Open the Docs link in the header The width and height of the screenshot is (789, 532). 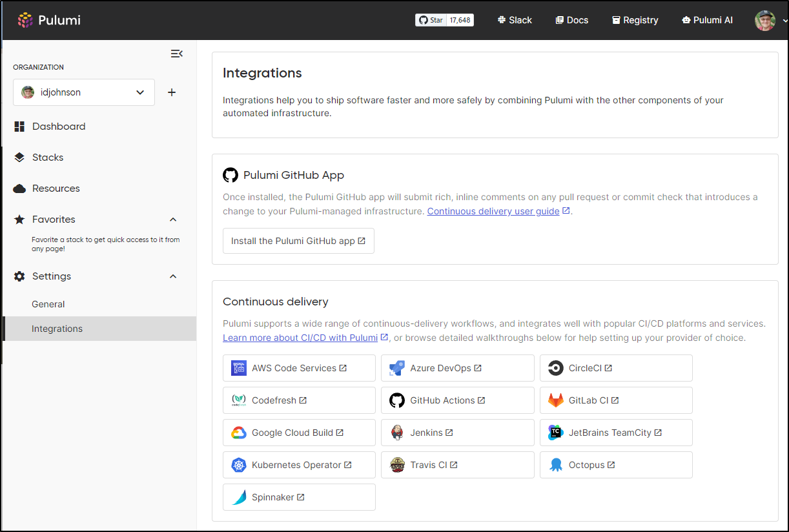571,20
